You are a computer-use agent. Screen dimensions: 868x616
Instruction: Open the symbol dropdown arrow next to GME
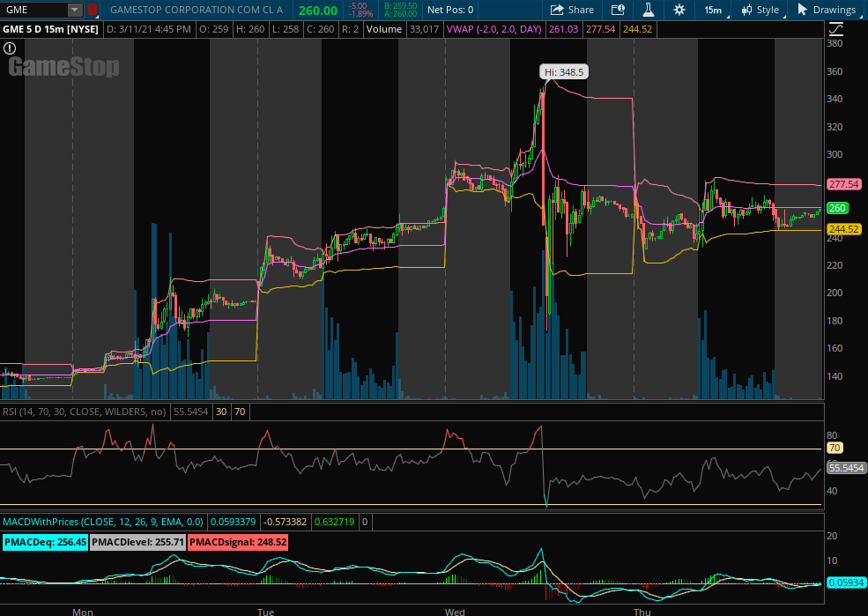(75, 10)
